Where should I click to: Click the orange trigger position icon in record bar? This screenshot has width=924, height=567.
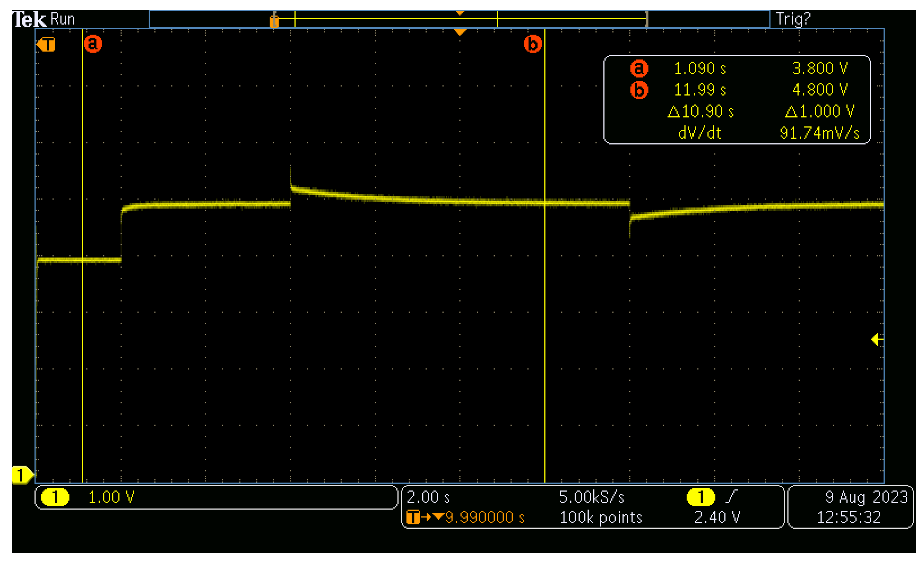274,21
